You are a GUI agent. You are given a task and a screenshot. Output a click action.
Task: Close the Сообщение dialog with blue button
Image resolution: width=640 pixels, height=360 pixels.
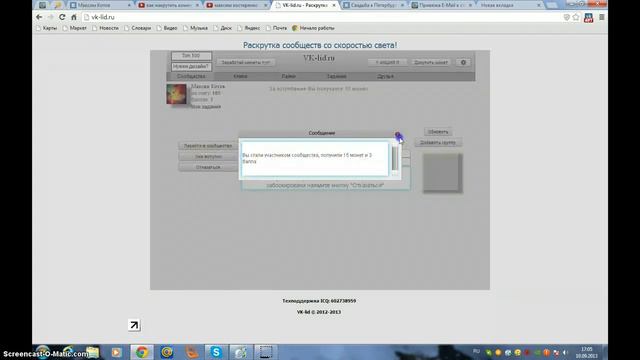[398, 135]
